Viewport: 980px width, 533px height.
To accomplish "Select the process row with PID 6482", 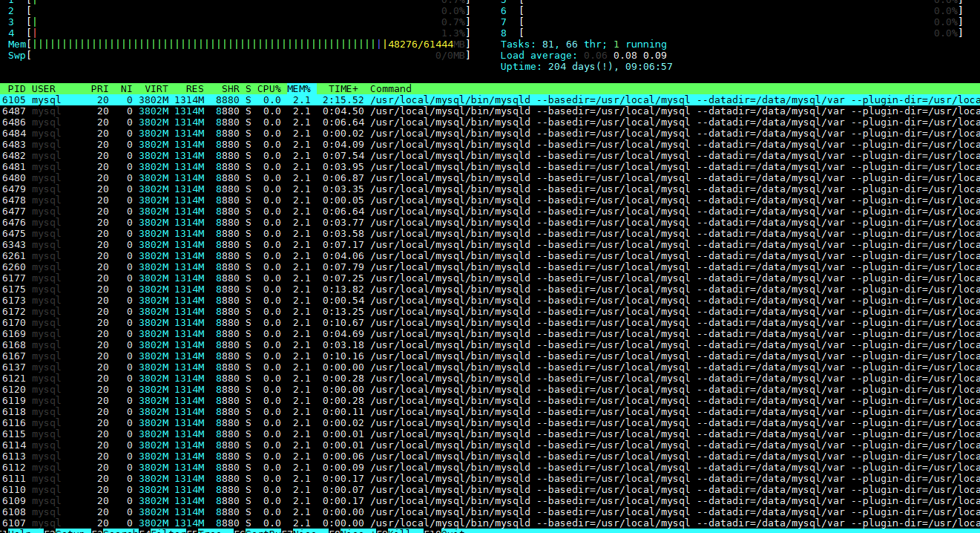I will [x=490, y=156].
